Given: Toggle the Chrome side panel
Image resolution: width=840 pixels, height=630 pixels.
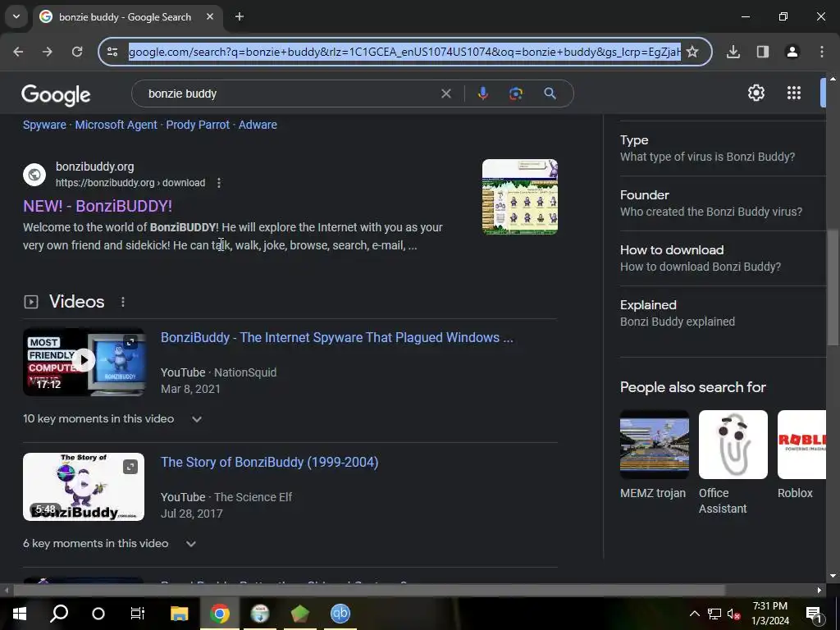Looking at the screenshot, I should pyautogui.click(x=763, y=52).
